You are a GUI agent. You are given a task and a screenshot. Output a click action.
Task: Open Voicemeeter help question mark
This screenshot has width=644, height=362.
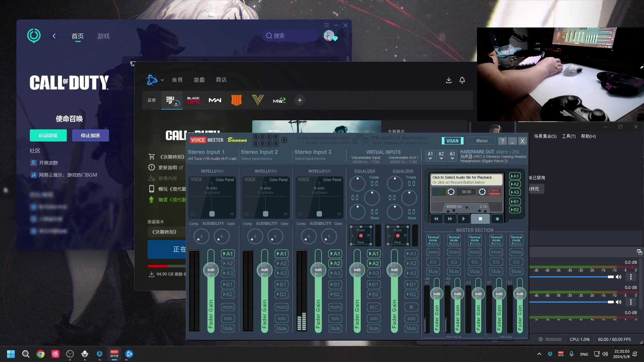502,141
